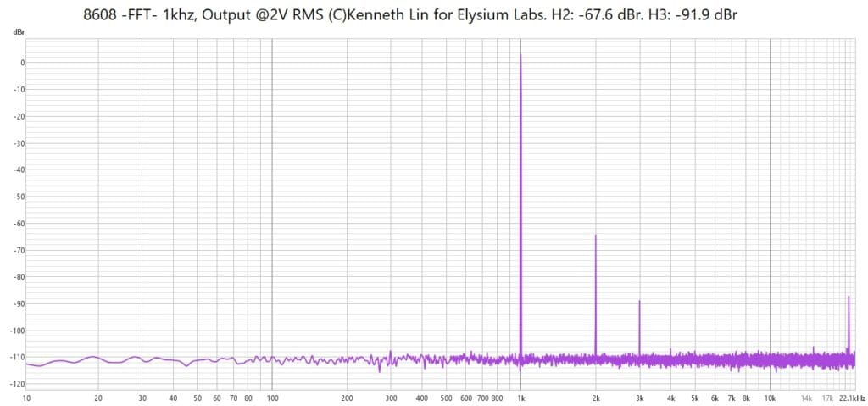Click the -100 label on the vertical axis
Viewport: 868px width, 406px height.
[19, 331]
